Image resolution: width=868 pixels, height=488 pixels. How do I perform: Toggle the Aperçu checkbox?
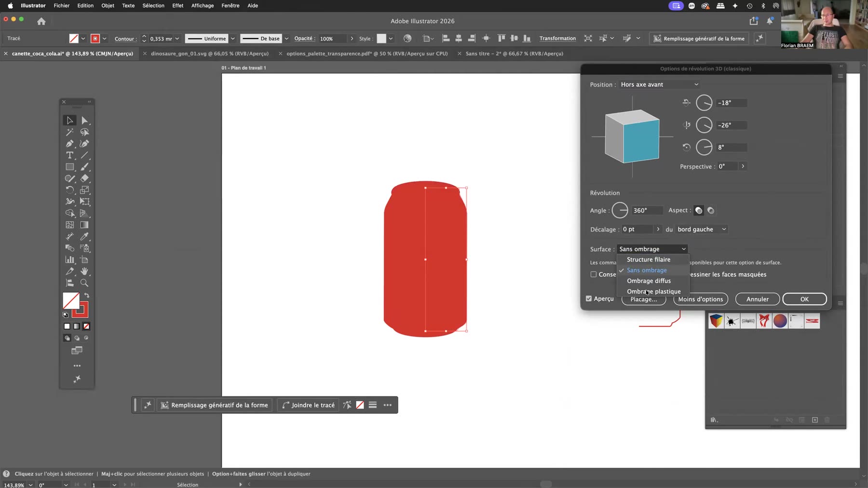[589, 298]
